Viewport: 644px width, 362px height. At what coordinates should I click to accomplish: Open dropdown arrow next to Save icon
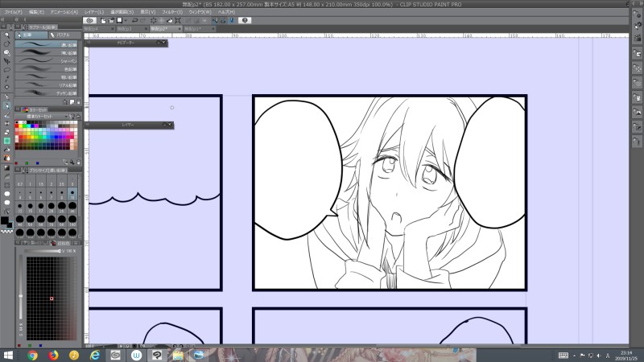pyautogui.click(x=125, y=20)
